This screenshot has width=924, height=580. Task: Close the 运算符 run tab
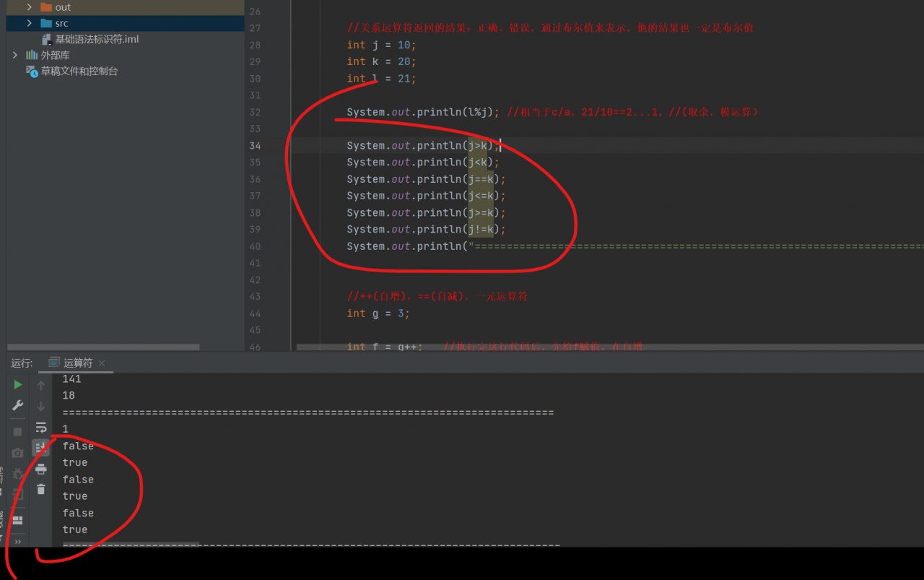102,363
